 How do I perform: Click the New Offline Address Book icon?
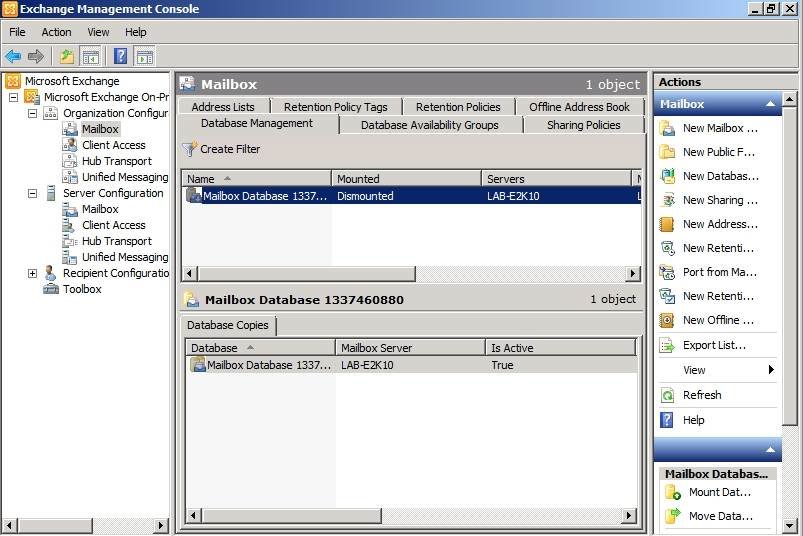[x=667, y=320]
